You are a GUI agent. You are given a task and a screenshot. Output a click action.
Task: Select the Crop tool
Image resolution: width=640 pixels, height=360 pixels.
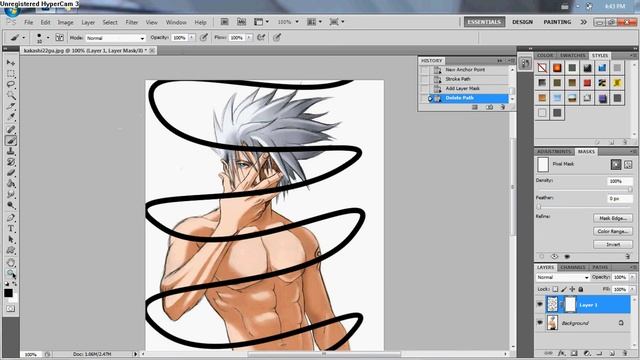point(11,107)
